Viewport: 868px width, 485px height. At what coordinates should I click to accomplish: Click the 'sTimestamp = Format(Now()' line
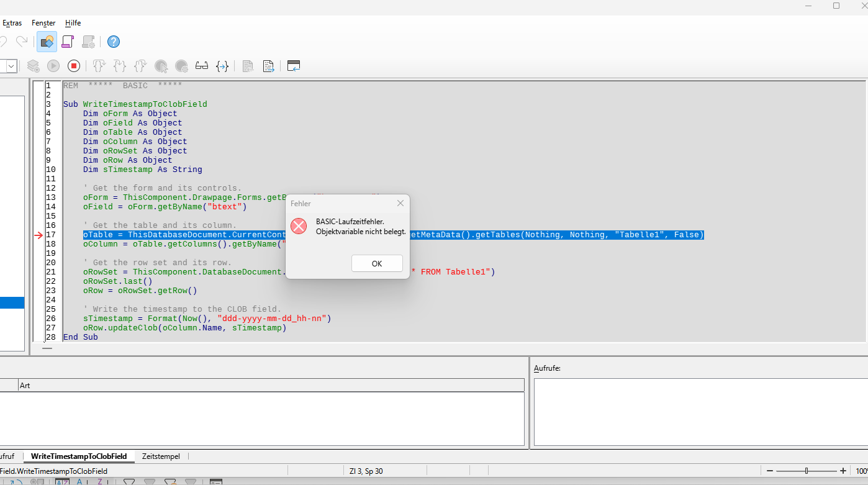click(x=207, y=319)
